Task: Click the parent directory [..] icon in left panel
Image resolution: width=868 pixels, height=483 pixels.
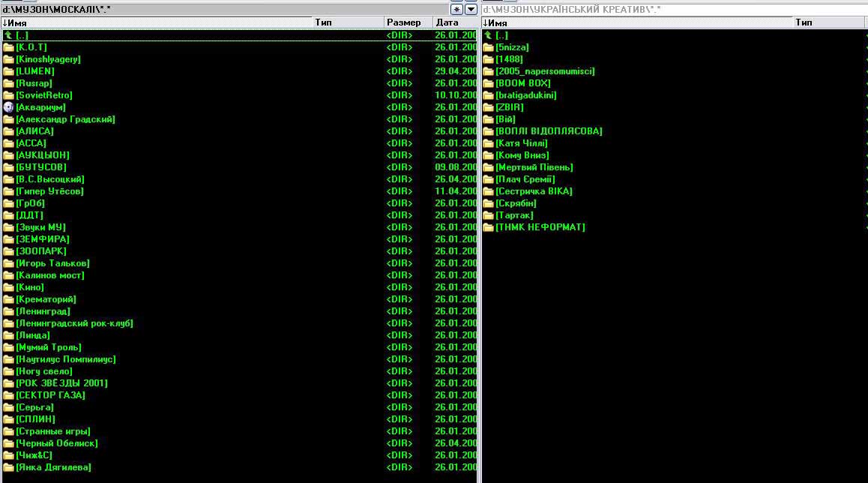Action: point(8,35)
